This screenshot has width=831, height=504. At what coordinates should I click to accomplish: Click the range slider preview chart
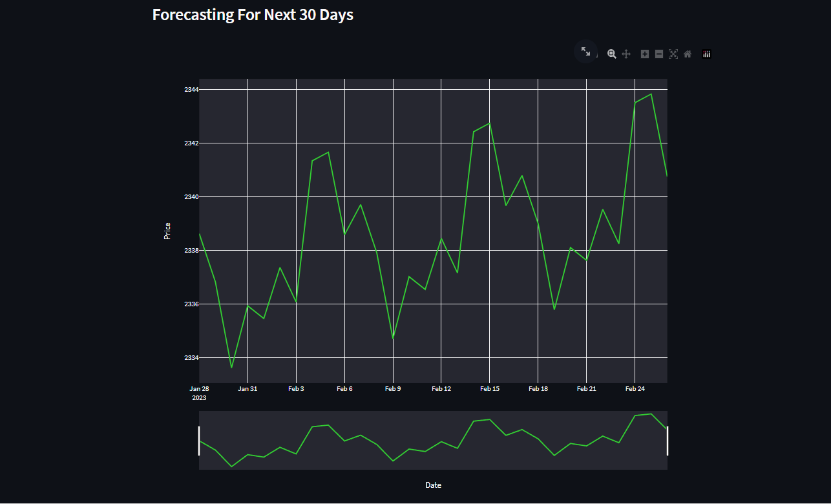pyautogui.click(x=433, y=441)
